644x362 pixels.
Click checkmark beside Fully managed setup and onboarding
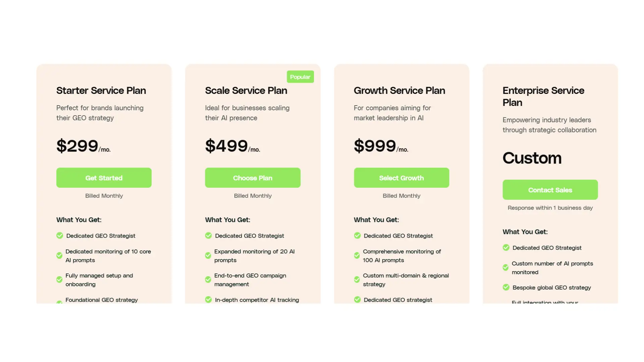[59, 280]
